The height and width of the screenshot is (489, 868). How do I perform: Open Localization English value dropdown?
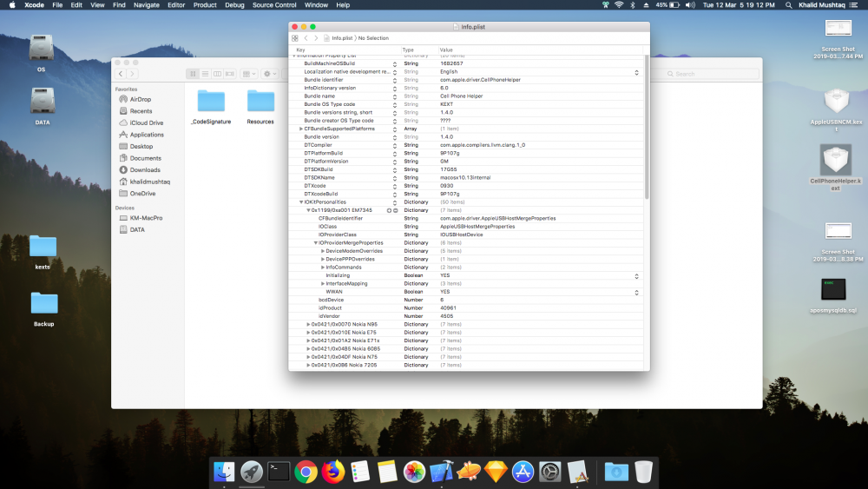point(636,72)
